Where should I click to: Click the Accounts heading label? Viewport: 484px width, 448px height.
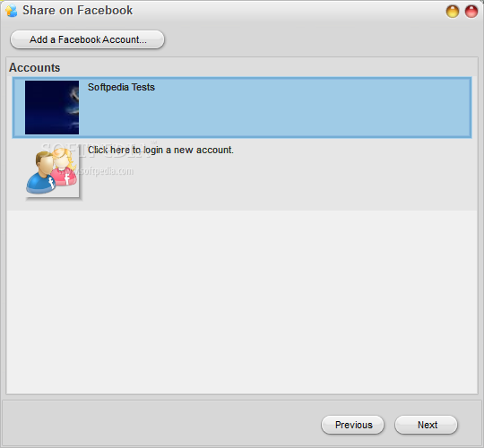(x=35, y=67)
